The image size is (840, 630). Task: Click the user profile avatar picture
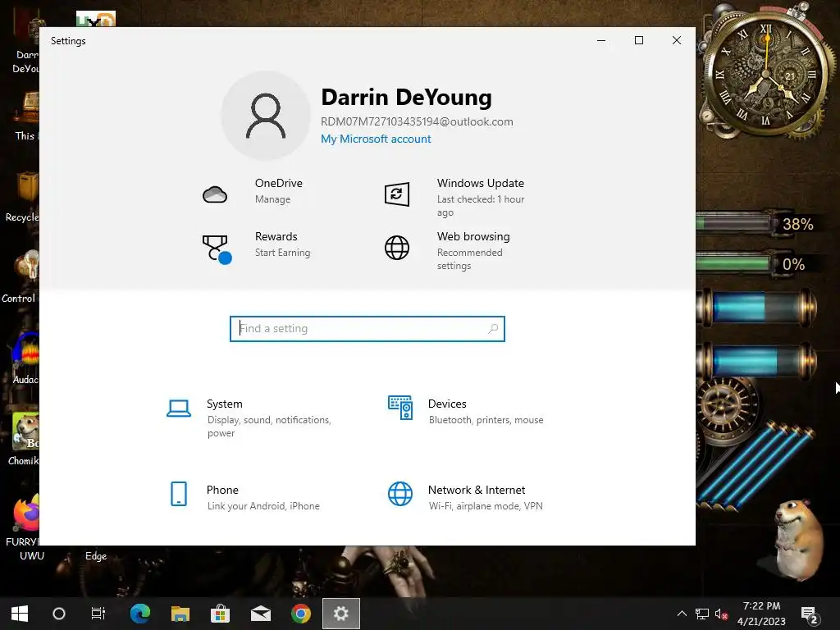point(266,116)
